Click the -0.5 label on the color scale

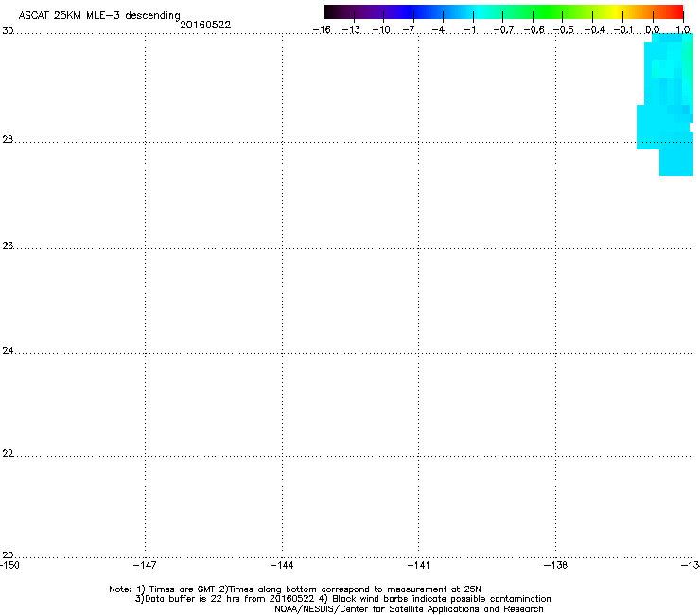[x=564, y=30]
